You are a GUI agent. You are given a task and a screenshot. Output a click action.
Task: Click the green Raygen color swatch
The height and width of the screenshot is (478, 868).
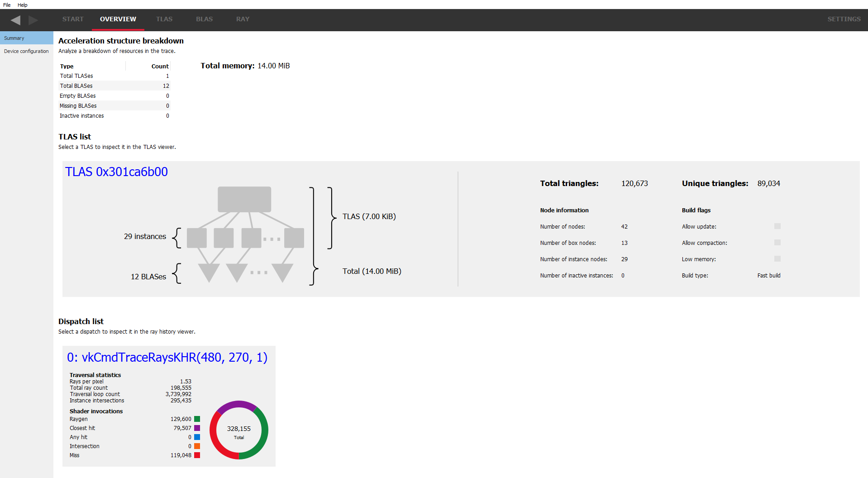197,419
